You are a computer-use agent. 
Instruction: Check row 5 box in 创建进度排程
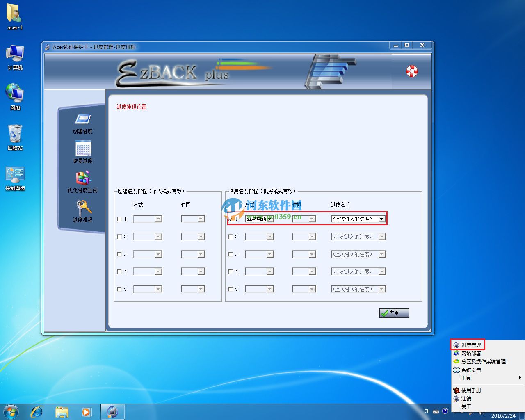pyautogui.click(x=119, y=289)
